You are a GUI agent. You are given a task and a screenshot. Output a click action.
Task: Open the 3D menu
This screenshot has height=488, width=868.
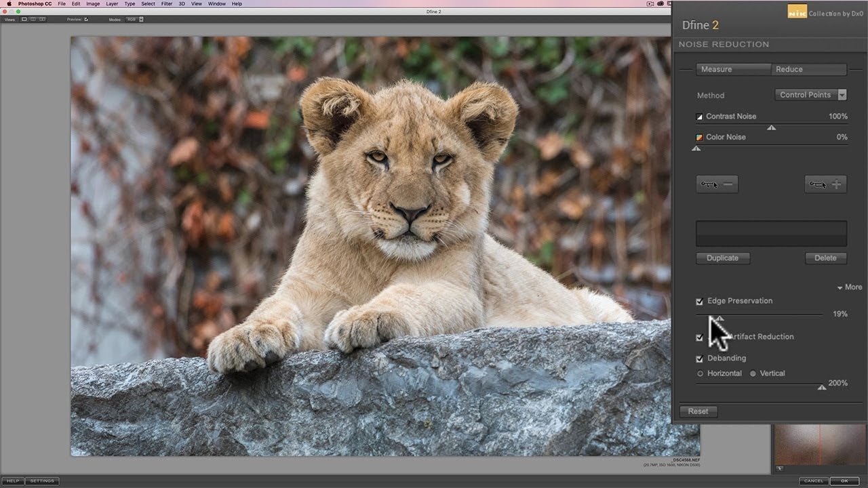[x=182, y=4]
